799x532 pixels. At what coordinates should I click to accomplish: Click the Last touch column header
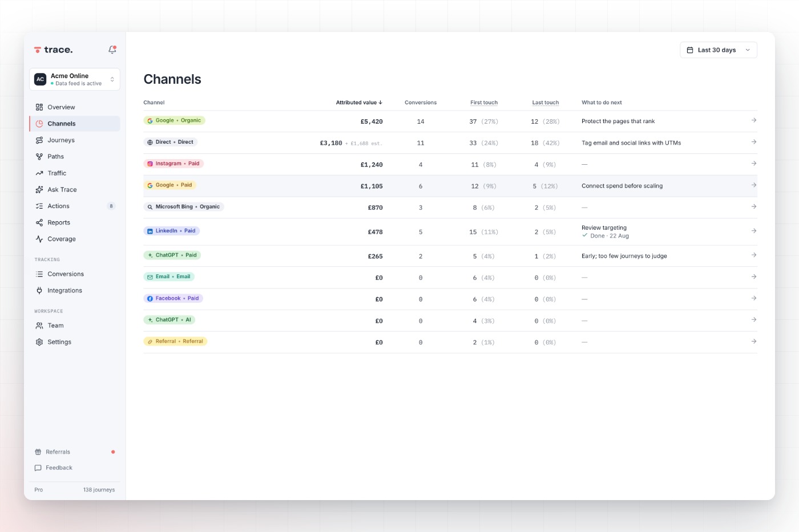pyautogui.click(x=546, y=103)
